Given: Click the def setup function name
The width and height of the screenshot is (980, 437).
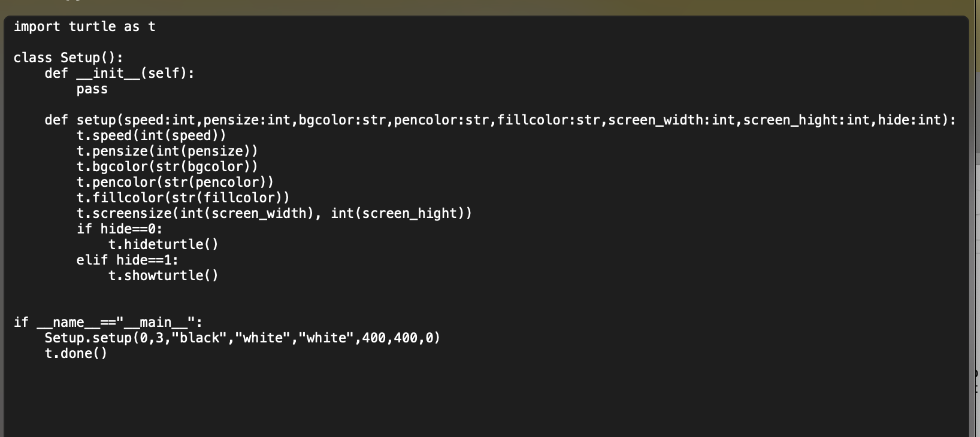Looking at the screenshot, I should tap(96, 120).
